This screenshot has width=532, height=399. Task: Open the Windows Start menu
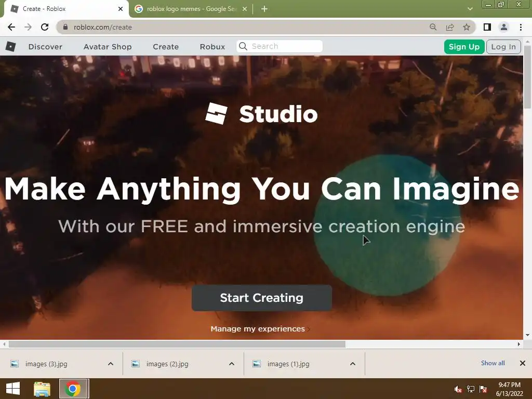point(13,389)
